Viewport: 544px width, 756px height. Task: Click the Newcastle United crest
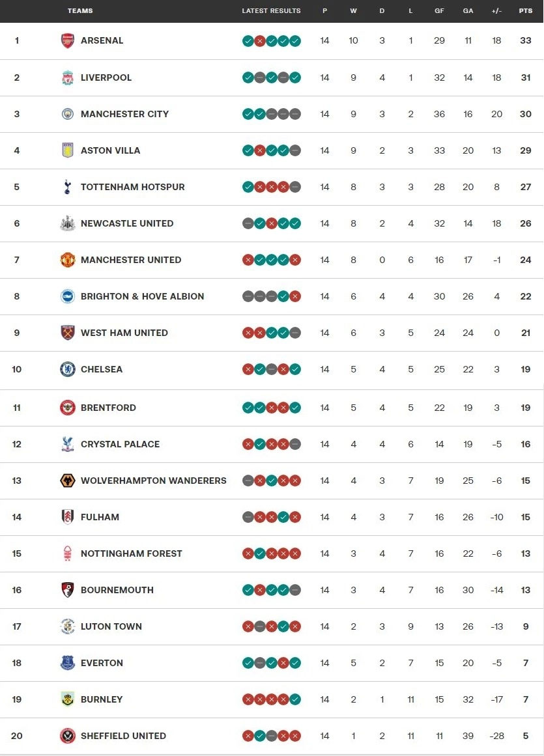68,223
